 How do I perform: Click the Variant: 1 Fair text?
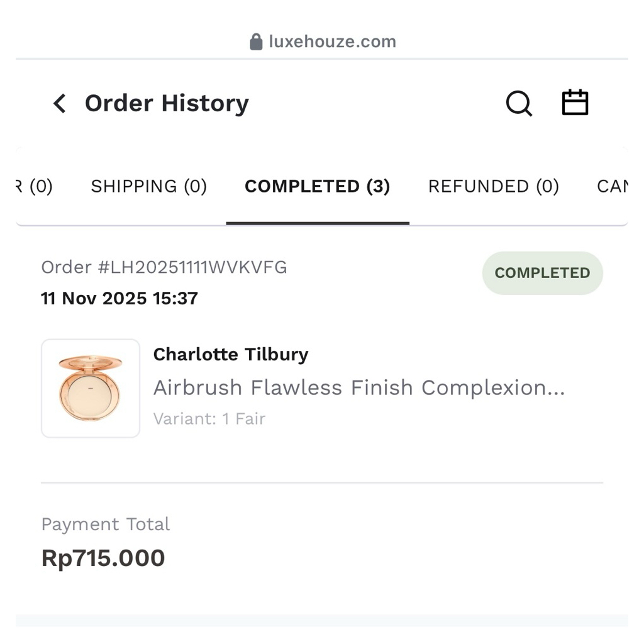click(x=209, y=419)
